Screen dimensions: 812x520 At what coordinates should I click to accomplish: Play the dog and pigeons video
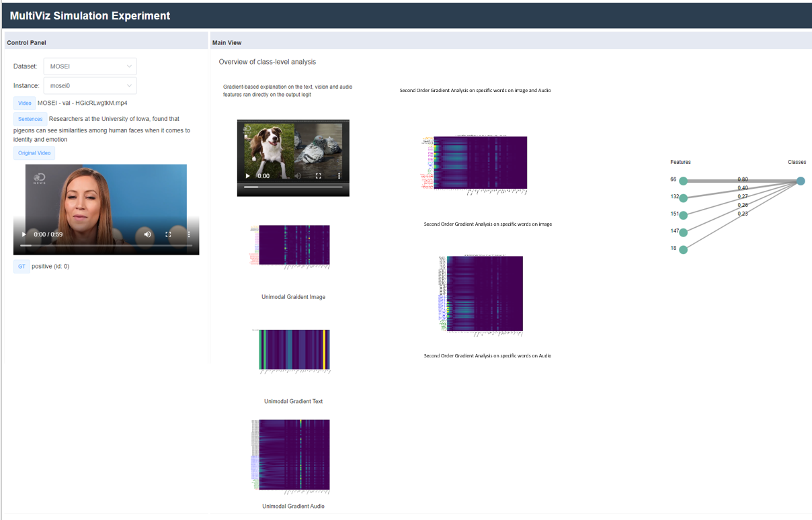pos(248,176)
